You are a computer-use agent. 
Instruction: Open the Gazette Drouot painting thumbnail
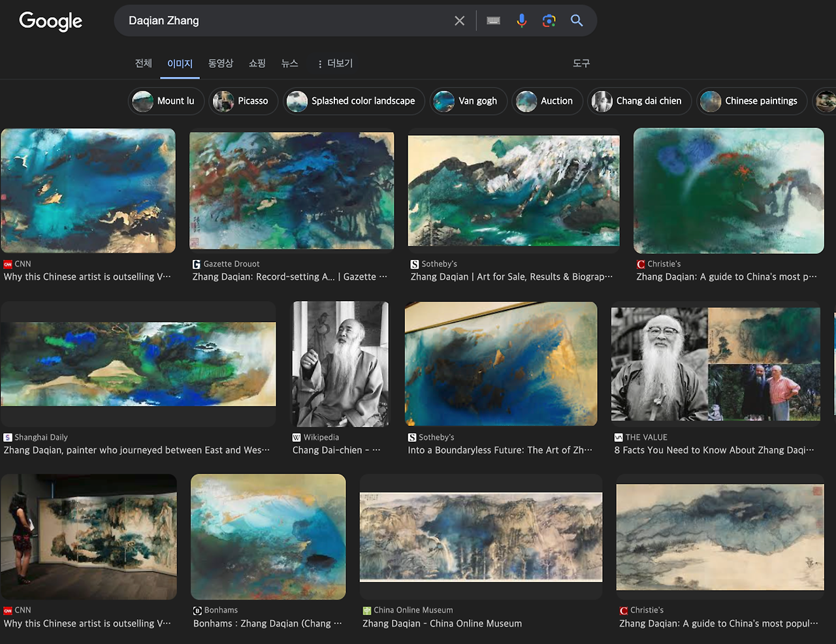(291, 191)
